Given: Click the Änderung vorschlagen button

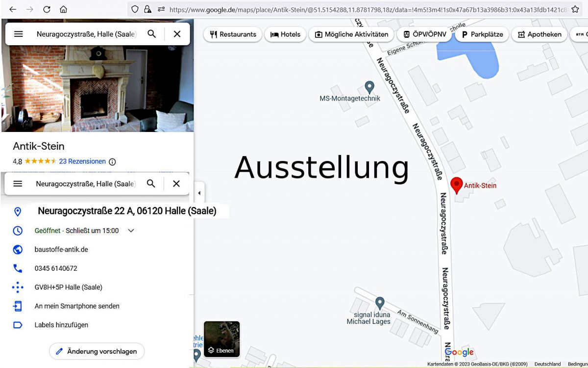Looking at the screenshot, I should point(97,351).
